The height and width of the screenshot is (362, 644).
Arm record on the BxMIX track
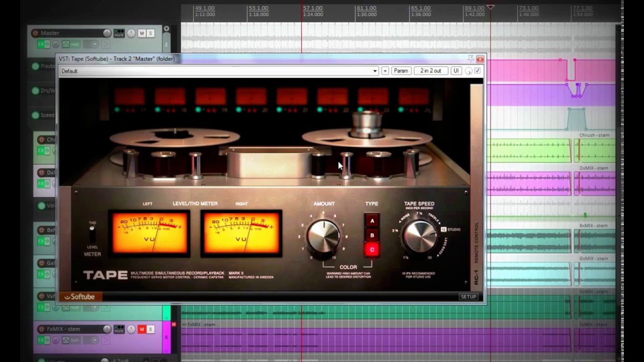pyautogui.click(x=42, y=230)
